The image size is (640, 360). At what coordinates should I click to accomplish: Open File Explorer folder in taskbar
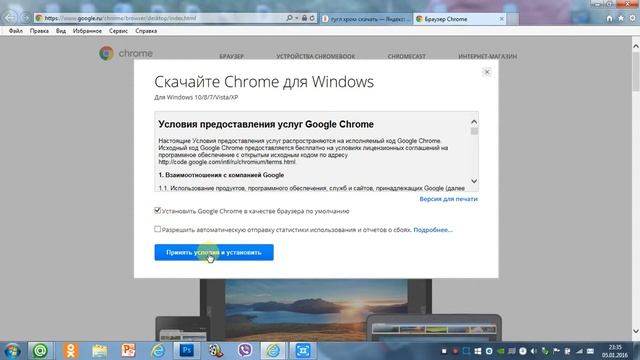pos(100,351)
